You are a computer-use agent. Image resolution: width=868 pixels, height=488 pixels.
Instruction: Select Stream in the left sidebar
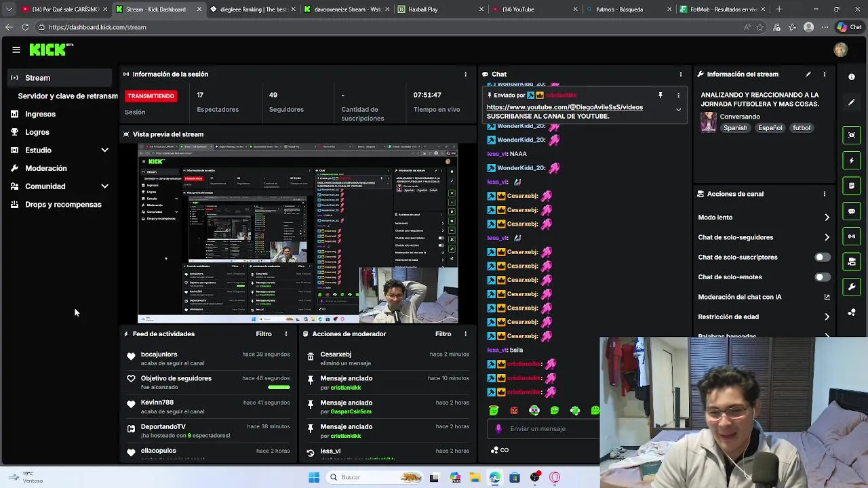click(x=60, y=78)
